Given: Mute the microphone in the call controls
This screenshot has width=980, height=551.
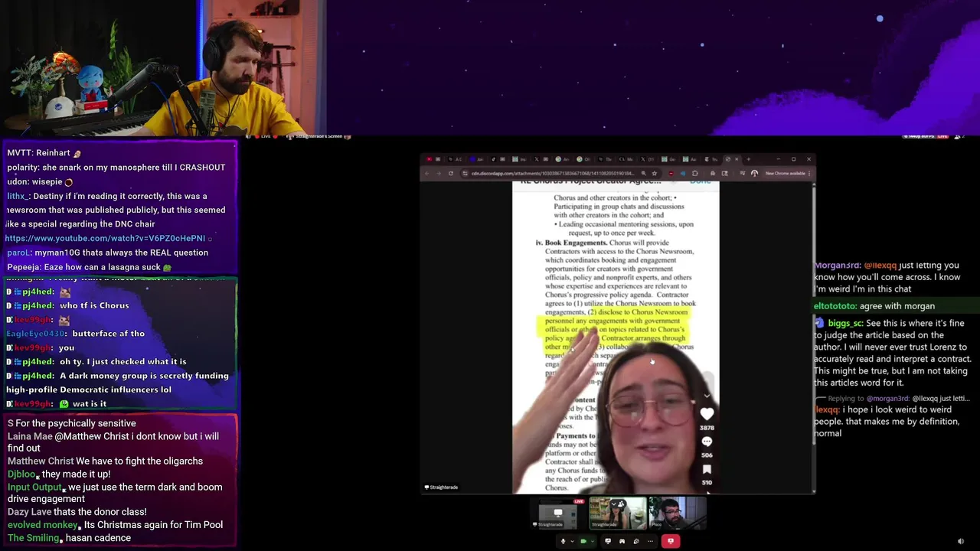Looking at the screenshot, I should (563, 541).
